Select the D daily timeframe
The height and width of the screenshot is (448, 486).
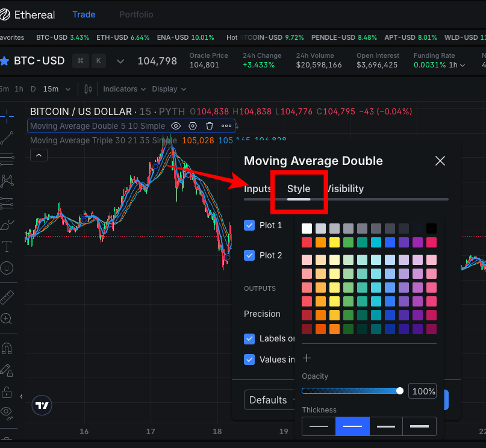(x=33, y=89)
